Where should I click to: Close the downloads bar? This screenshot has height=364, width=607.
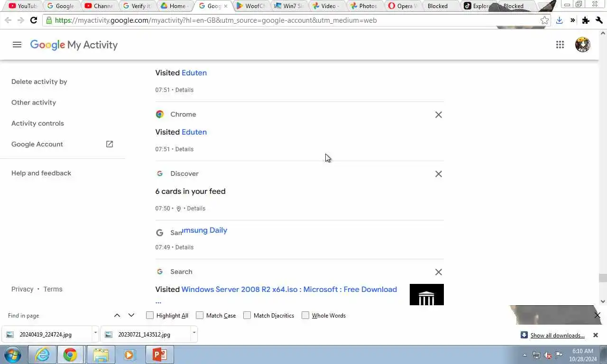click(596, 335)
